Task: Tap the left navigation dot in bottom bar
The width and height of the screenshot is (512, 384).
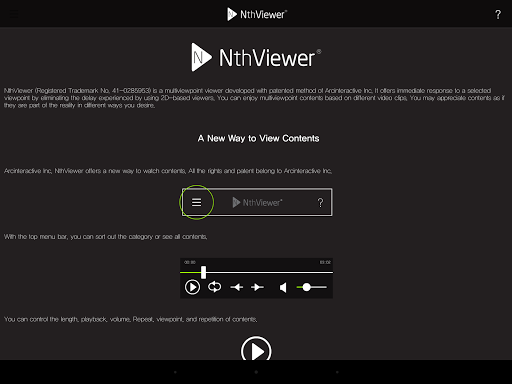Action: [175, 372]
